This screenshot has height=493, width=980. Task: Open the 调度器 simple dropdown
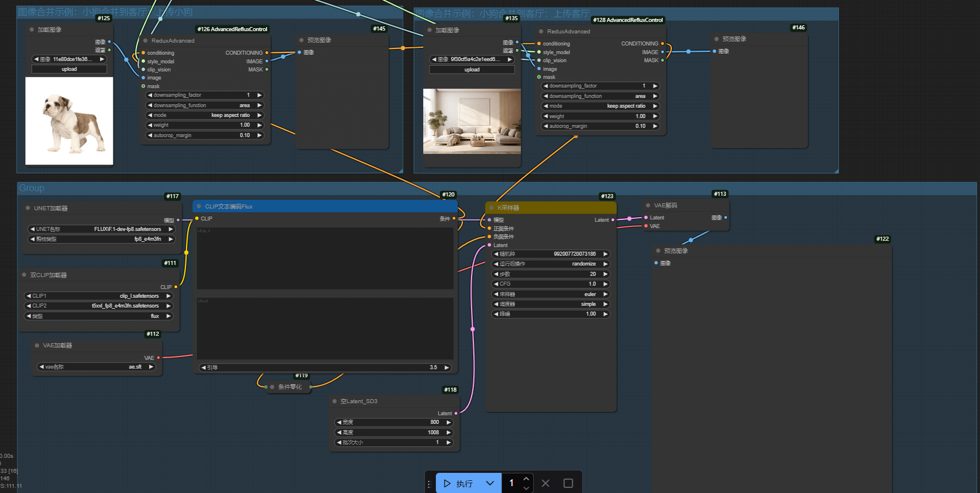tap(550, 304)
